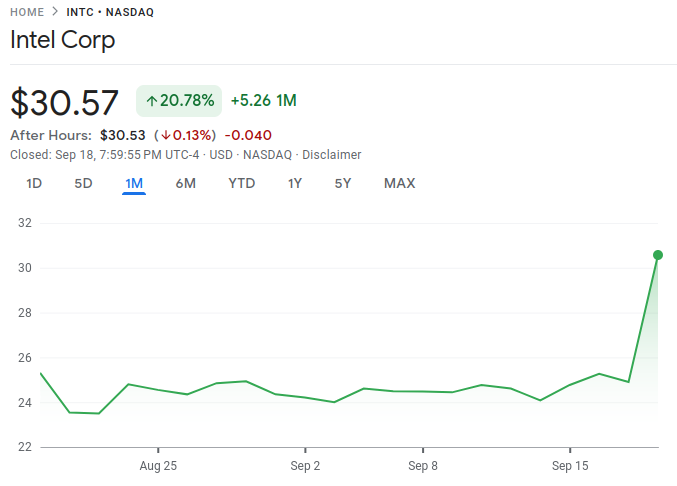The height and width of the screenshot is (486, 677).
Task: Click the $30.57 current price
Action: (x=64, y=102)
